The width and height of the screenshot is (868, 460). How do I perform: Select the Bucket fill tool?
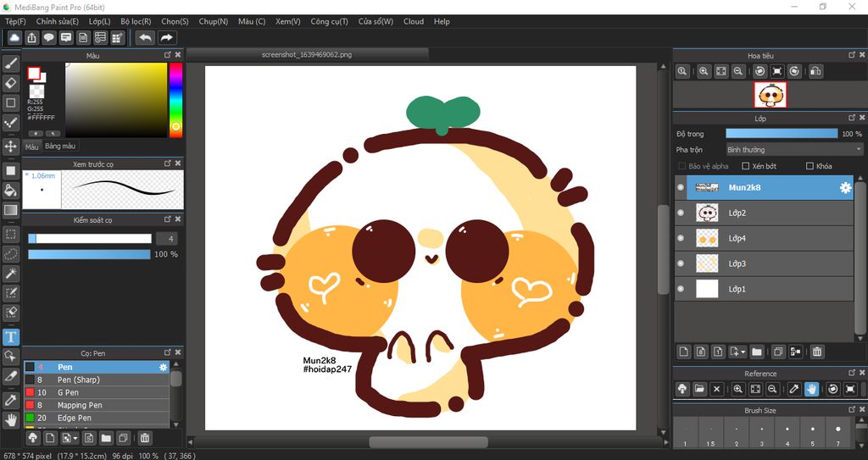pyautogui.click(x=10, y=191)
